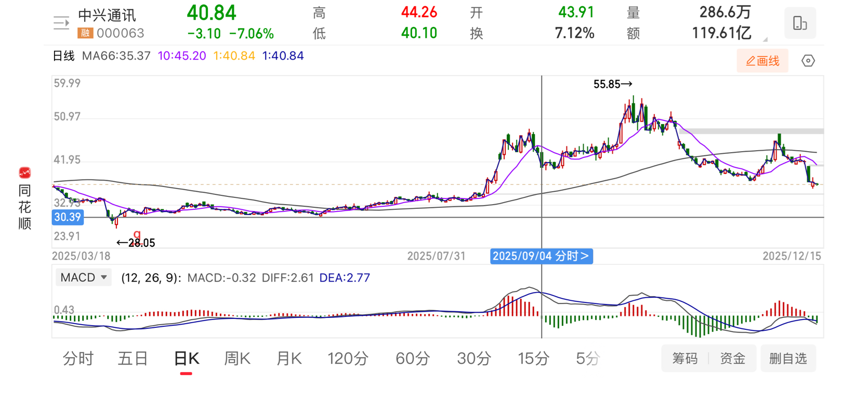Click the high price 44.26
This screenshot has width=868, height=399.
click(419, 12)
